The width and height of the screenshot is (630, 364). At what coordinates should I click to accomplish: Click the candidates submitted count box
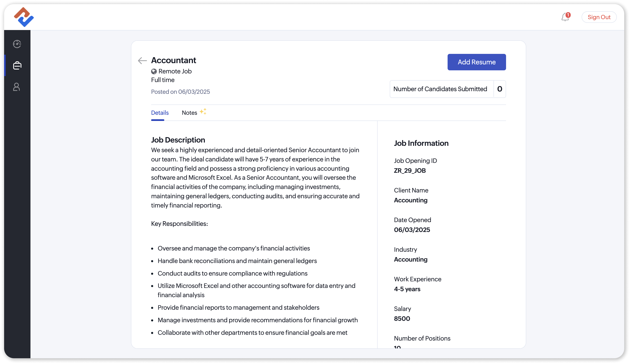[x=499, y=89]
